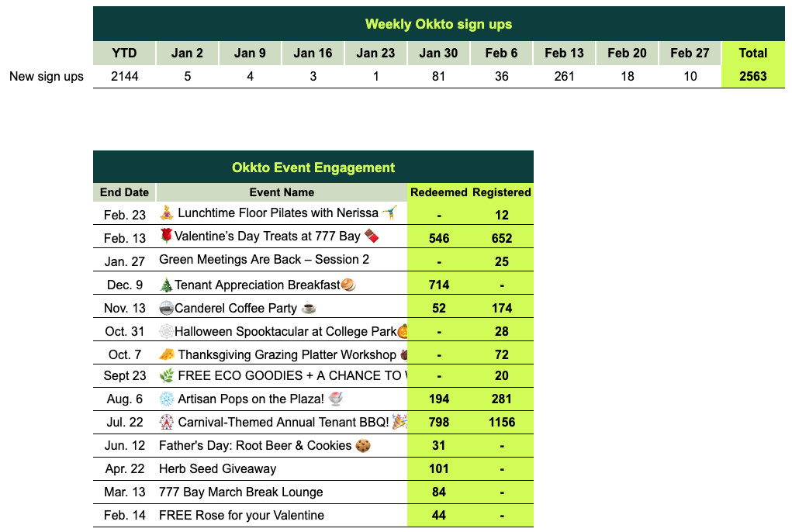Select the Total cell showing 2563

click(x=752, y=76)
